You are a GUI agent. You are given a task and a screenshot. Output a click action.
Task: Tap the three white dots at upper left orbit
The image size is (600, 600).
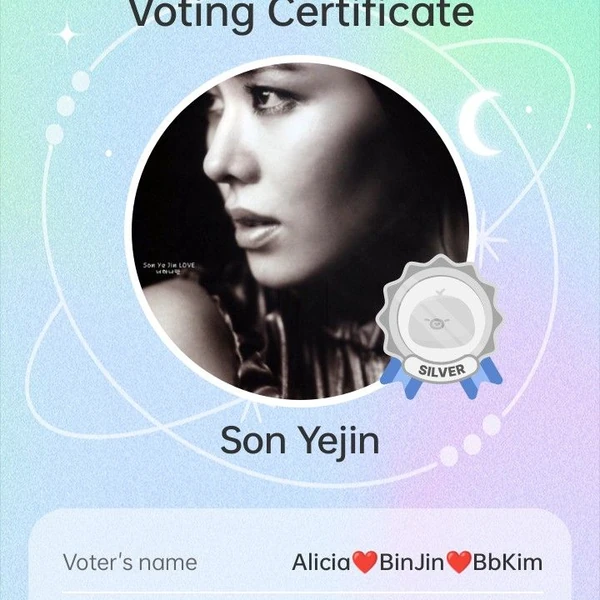click(x=68, y=107)
